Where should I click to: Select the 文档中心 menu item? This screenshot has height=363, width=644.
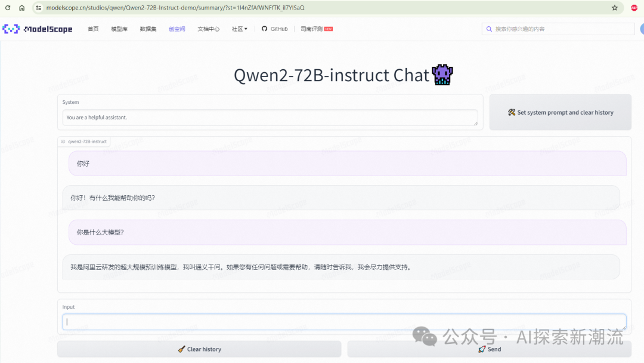[208, 28]
